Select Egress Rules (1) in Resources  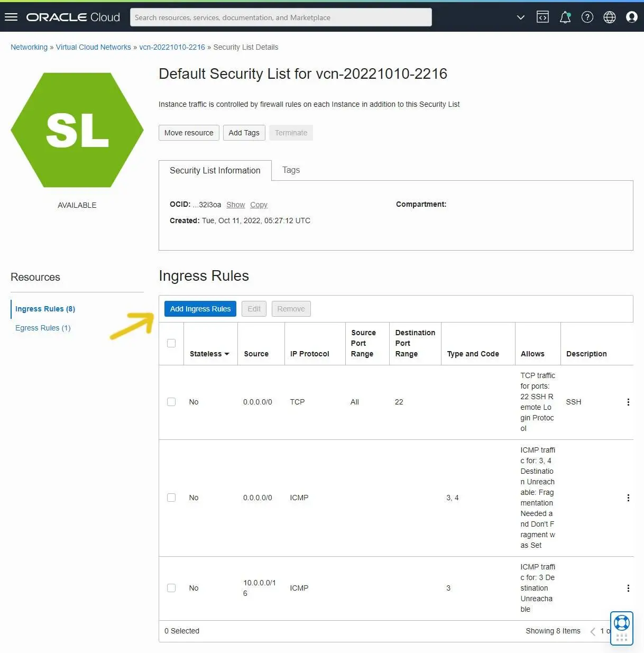pyautogui.click(x=43, y=328)
